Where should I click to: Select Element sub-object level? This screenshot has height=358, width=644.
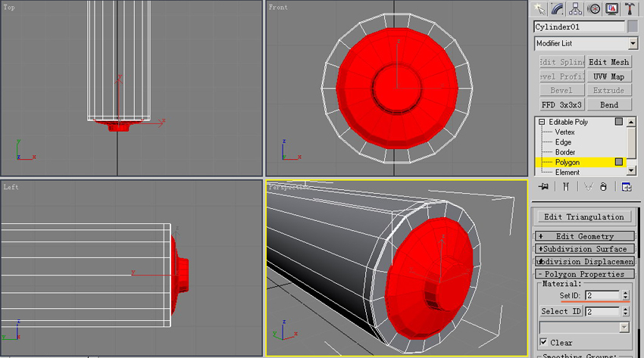click(567, 173)
